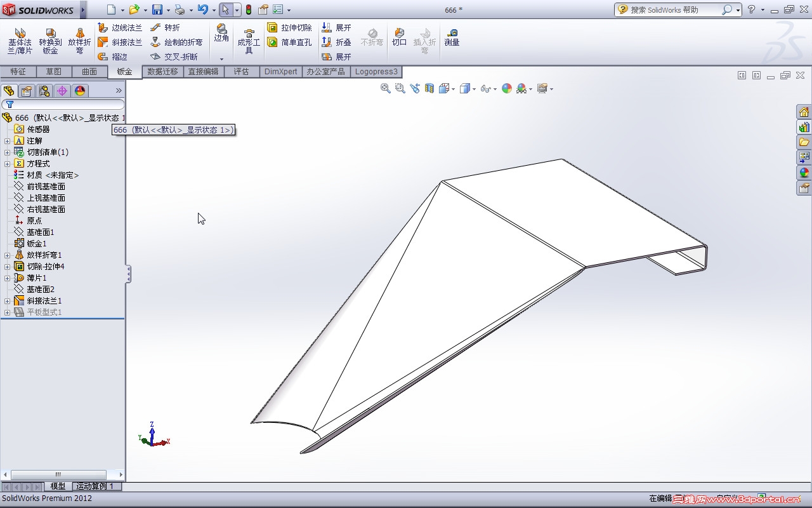Open the PropertyManager panel tab
The image size is (812, 508).
click(27, 91)
